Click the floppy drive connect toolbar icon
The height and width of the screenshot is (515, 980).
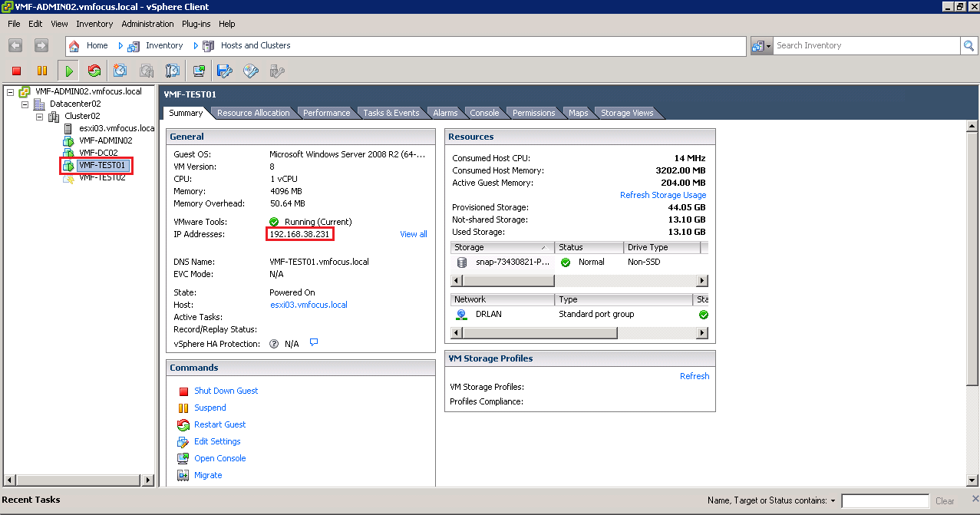point(225,71)
